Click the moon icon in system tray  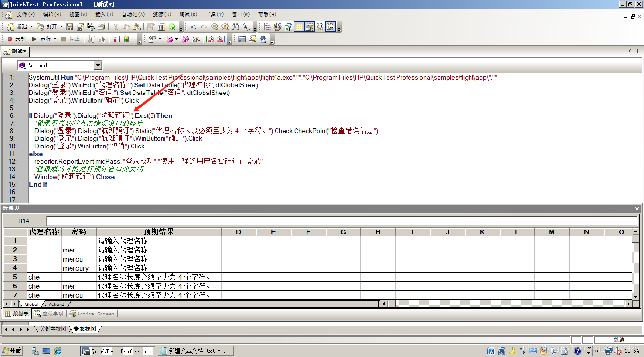pos(512,351)
